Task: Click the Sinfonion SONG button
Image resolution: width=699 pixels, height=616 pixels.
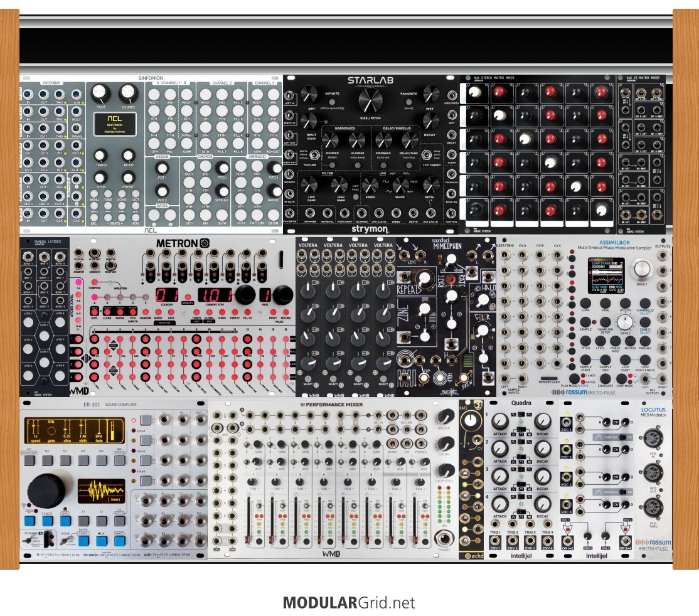Action: (x=122, y=194)
